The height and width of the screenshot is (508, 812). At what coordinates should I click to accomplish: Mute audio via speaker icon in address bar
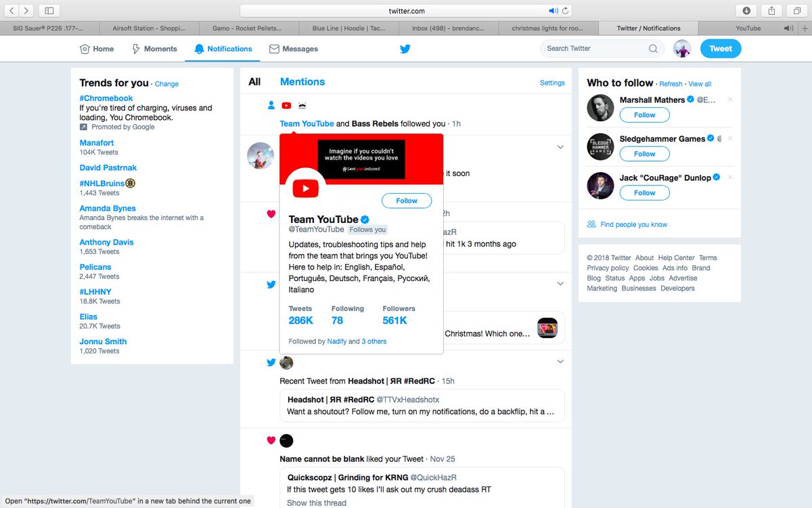pos(553,11)
